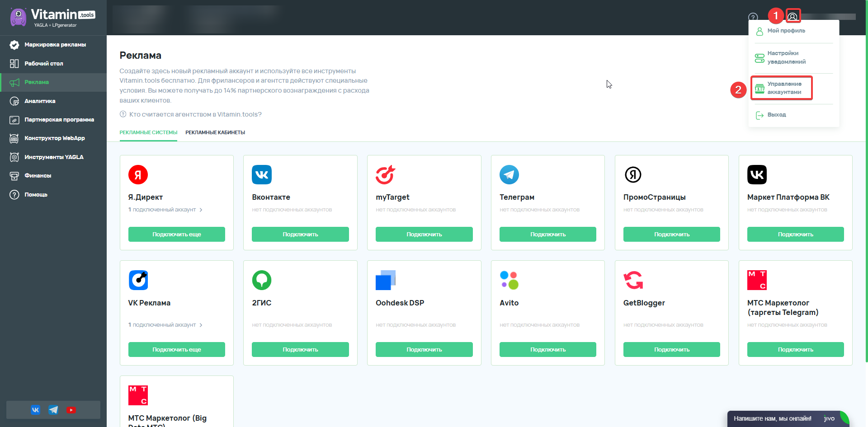Click Подключить for ПромоСтраницы
The height and width of the screenshot is (427, 868).
[x=672, y=235]
